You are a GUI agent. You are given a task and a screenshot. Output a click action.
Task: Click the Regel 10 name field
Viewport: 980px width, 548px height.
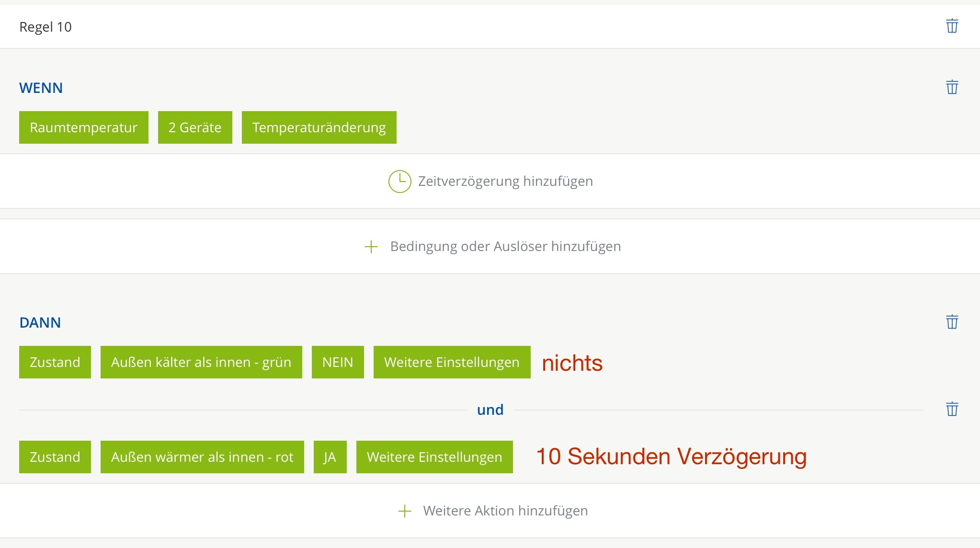46,27
